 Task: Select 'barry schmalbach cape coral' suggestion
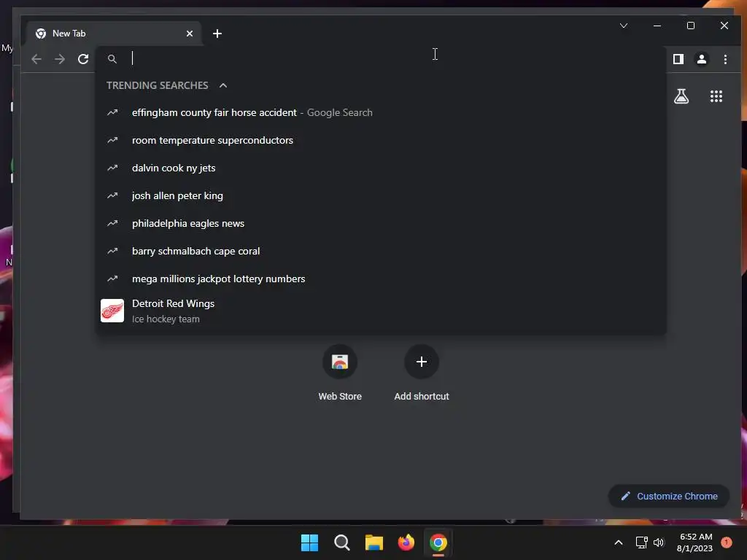(381, 251)
